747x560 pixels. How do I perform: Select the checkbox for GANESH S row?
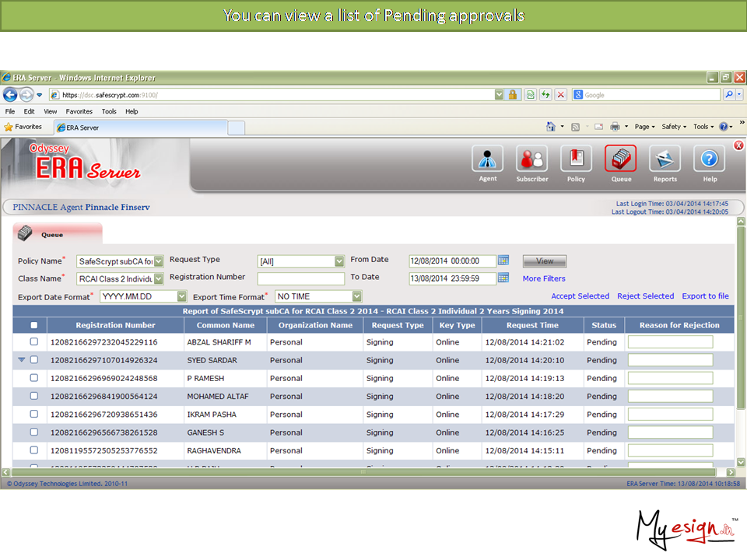33,432
